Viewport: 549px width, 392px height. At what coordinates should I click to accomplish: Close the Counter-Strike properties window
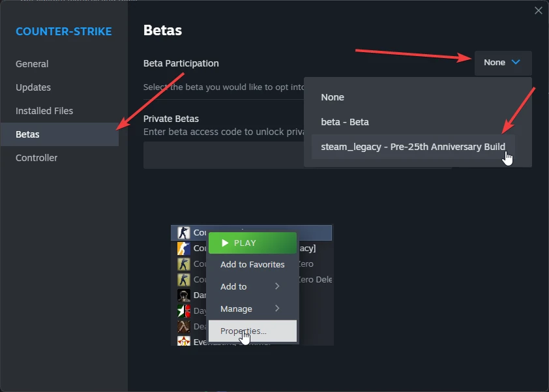[538, 10]
